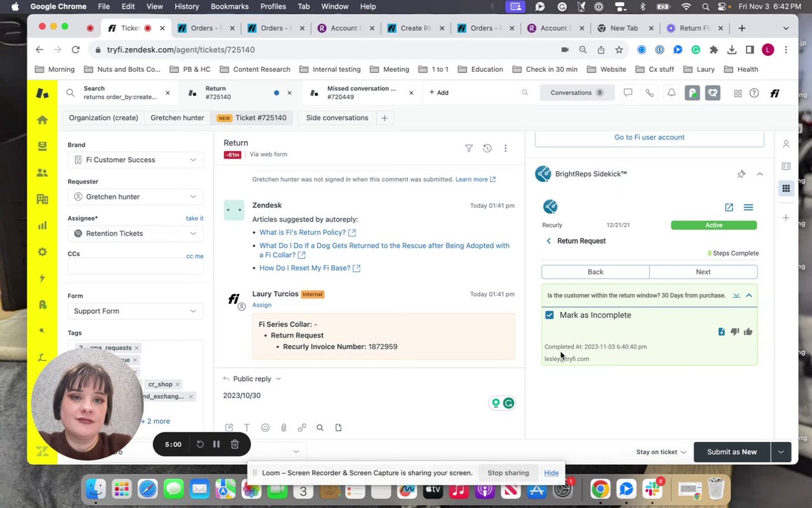Viewport: 812px width, 508px height.
Task: Open the knowledge book icon in right rail
Action: click(x=786, y=166)
